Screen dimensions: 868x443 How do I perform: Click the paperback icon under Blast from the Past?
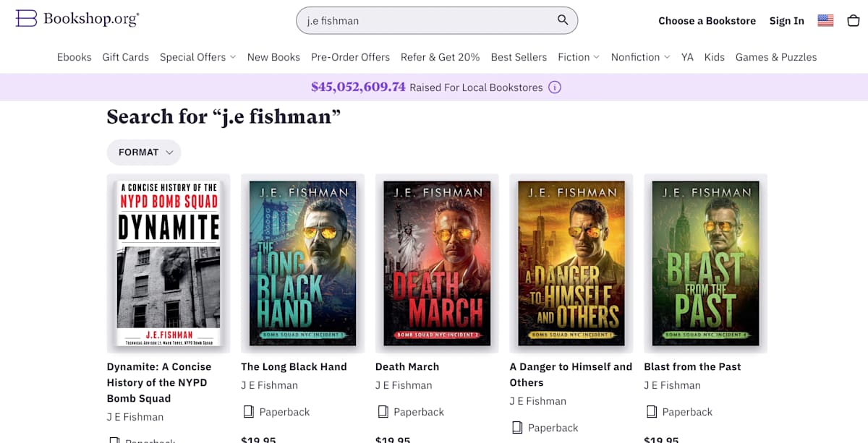pos(652,412)
